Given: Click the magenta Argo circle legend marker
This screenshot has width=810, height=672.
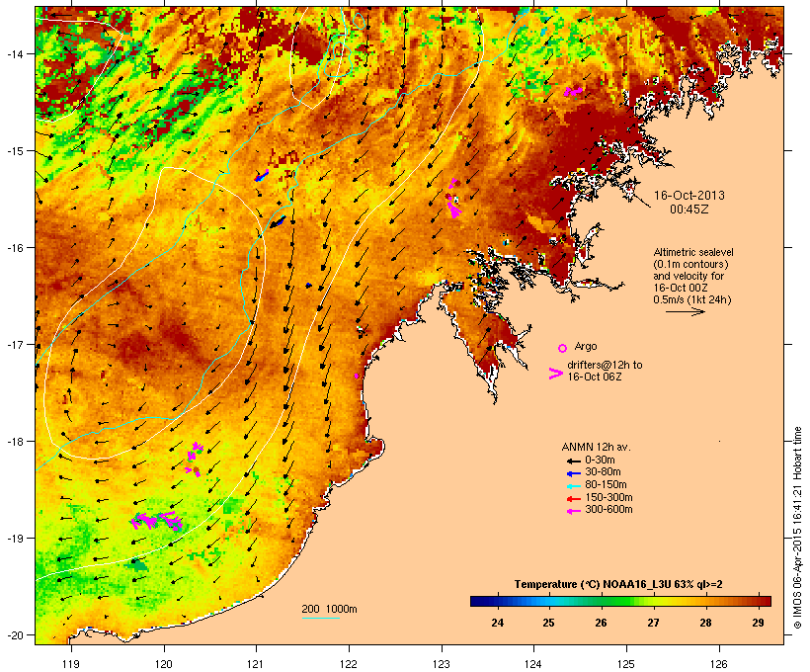Looking at the screenshot, I should tap(563, 348).
